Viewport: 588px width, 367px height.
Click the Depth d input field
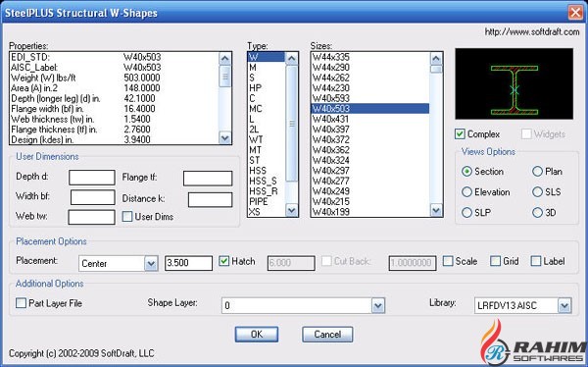click(92, 178)
